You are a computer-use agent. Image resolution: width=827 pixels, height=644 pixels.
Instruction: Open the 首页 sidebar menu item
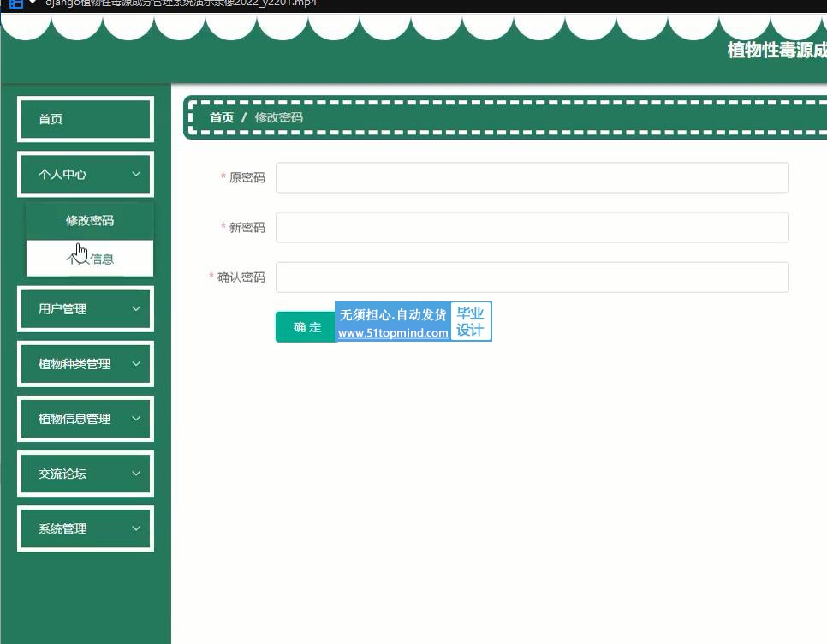86,119
